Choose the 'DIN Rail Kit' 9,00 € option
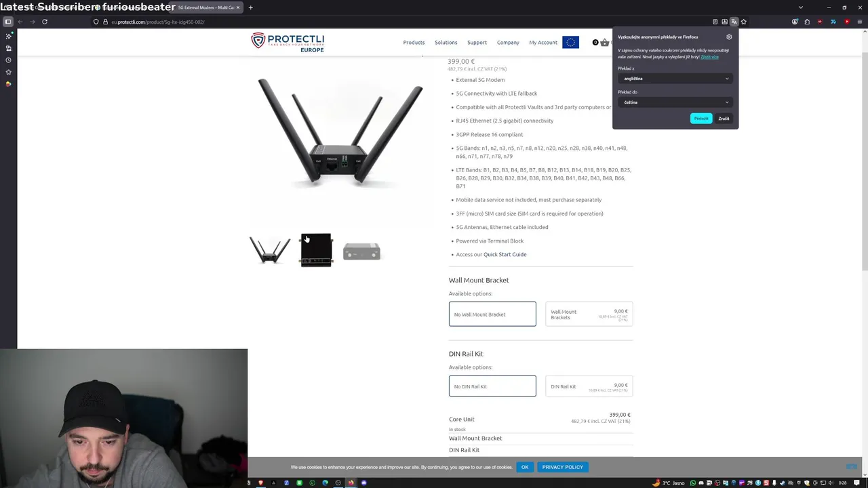 pyautogui.click(x=589, y=386)
